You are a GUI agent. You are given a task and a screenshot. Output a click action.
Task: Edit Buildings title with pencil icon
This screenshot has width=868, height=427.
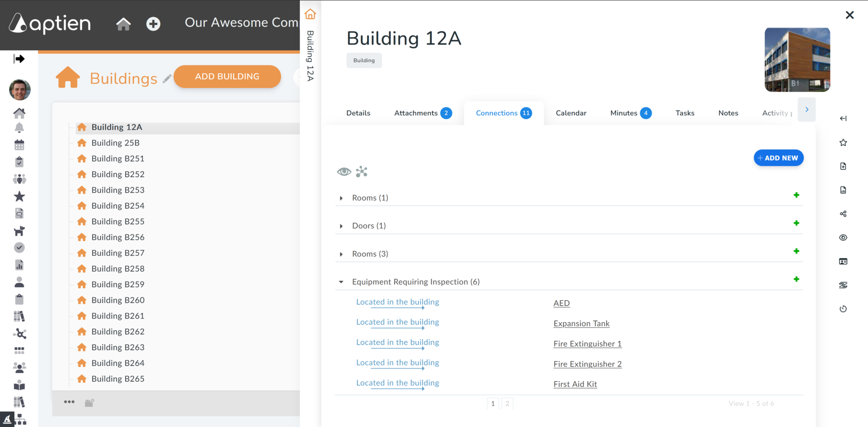[167, 79]
